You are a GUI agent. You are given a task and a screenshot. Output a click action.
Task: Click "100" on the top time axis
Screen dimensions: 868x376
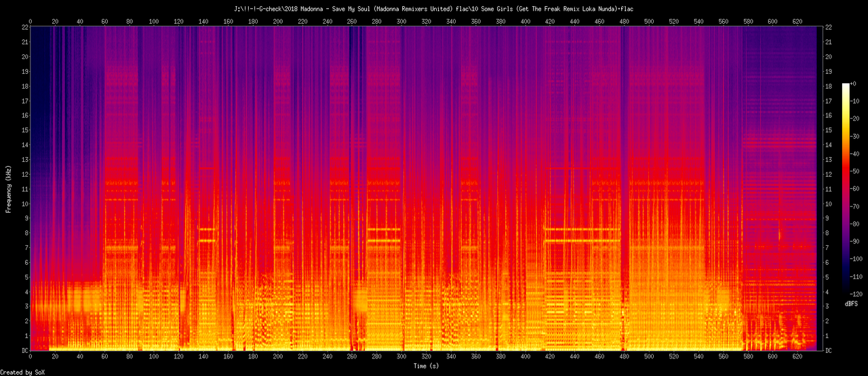pyautogui.click(x=154, y=21)
